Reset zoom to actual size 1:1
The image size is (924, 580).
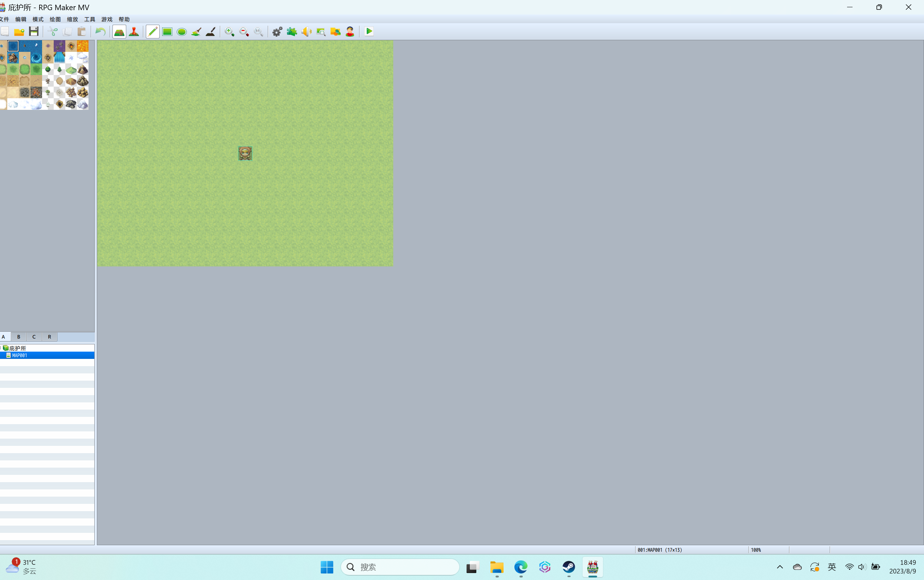(x=259, y=32)
